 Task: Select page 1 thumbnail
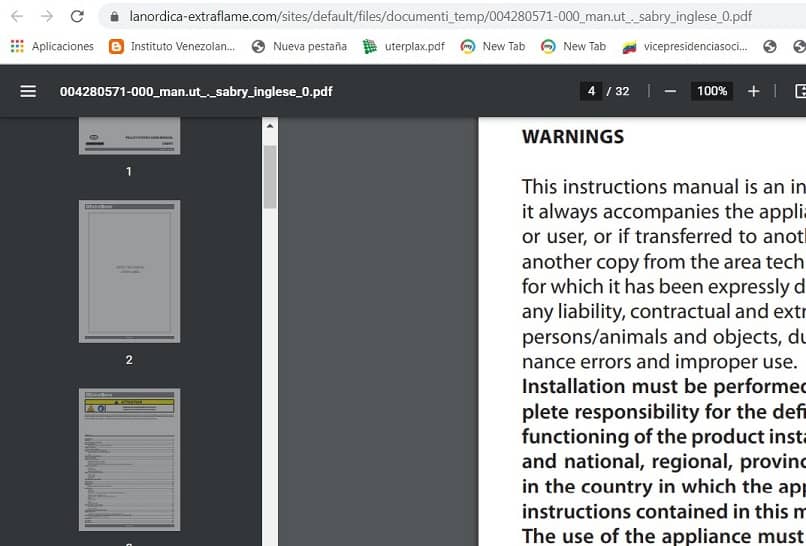click(x=129, y=135)
